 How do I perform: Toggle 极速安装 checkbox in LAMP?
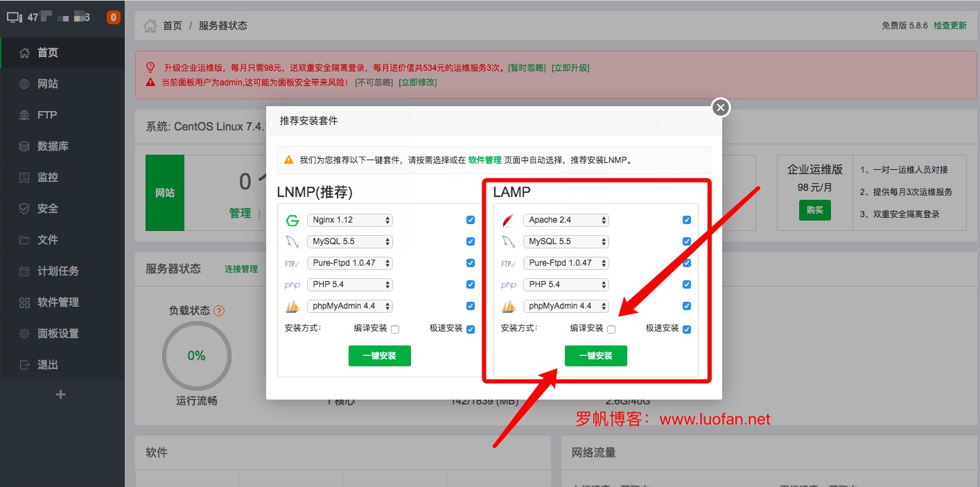(x=687, y=330)
